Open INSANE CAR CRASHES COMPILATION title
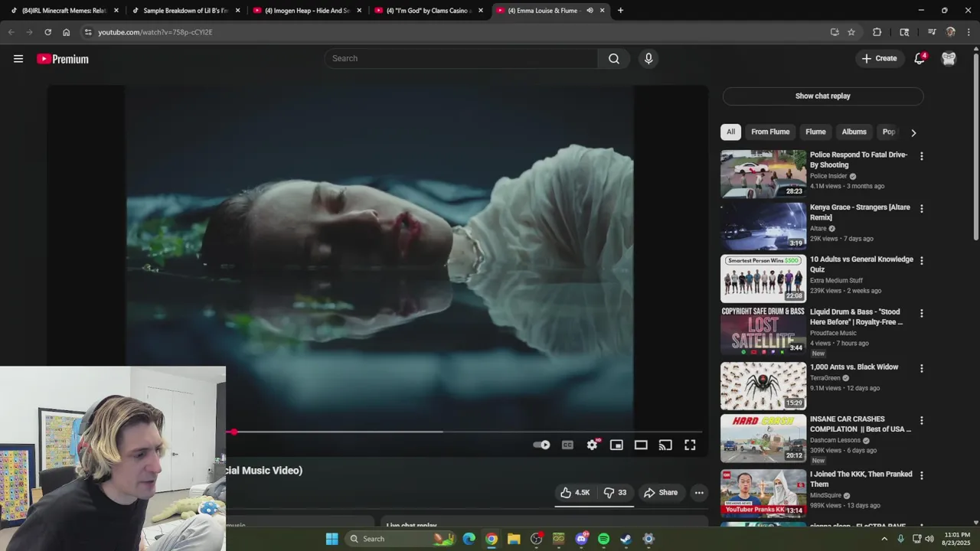980x551 pixels. (861, 424)
